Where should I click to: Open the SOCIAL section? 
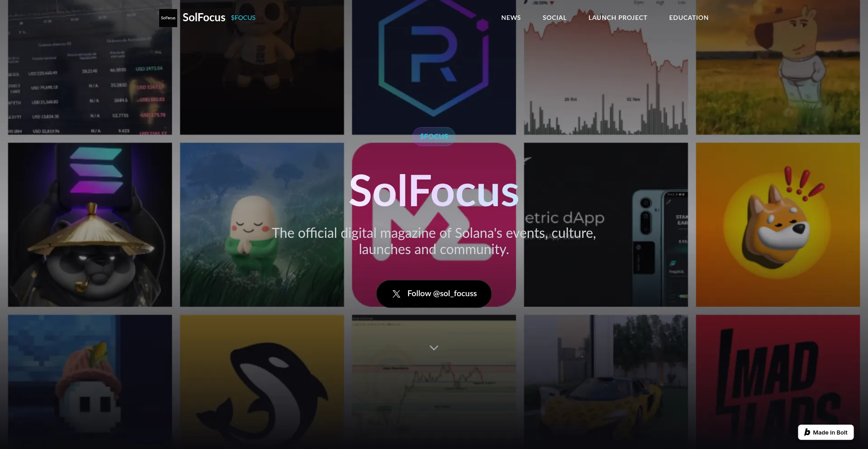pyautogui.click(x=554, y=18)
